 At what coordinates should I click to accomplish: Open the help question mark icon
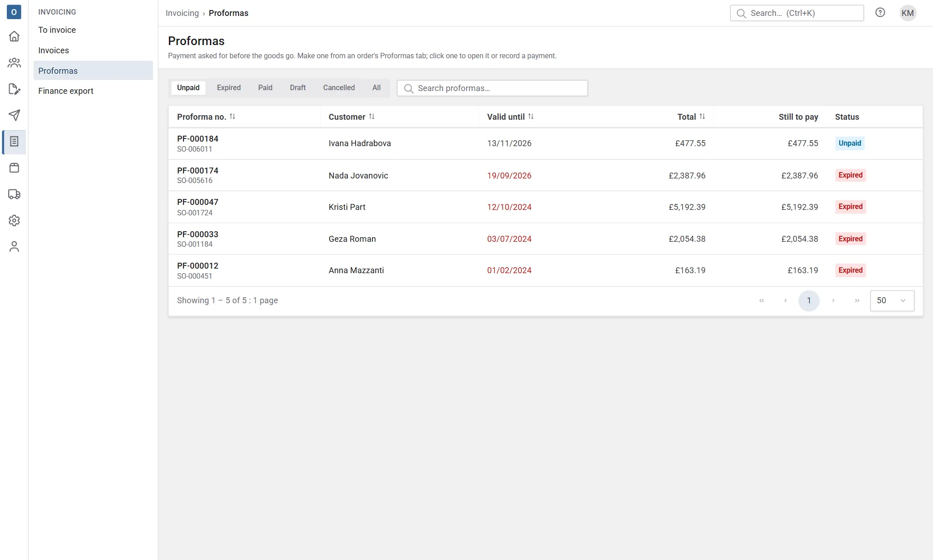point(880,13)
